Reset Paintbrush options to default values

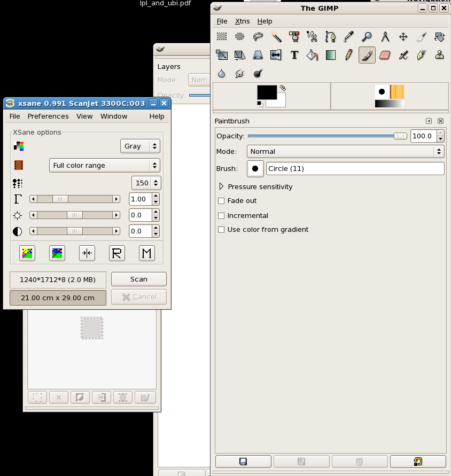[418, 462]
